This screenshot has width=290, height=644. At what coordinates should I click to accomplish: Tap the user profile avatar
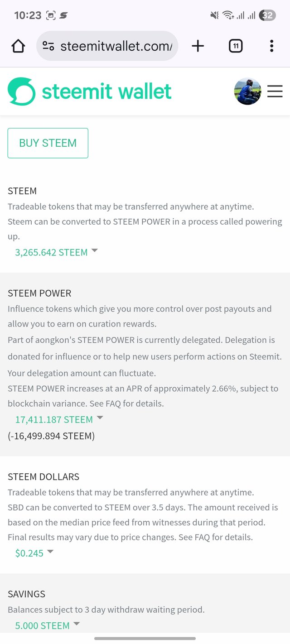(247, 91)
